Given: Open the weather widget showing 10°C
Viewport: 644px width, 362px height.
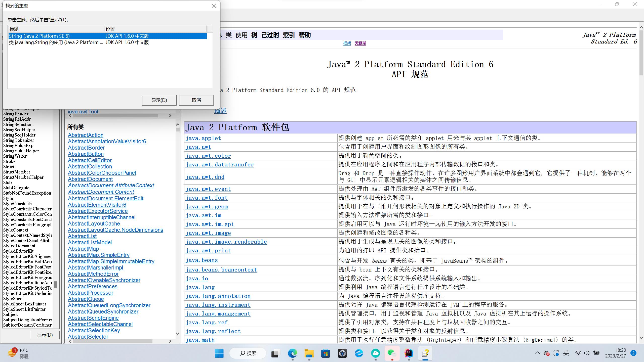Looking at the screenshot, I should [x=19, y=353].
